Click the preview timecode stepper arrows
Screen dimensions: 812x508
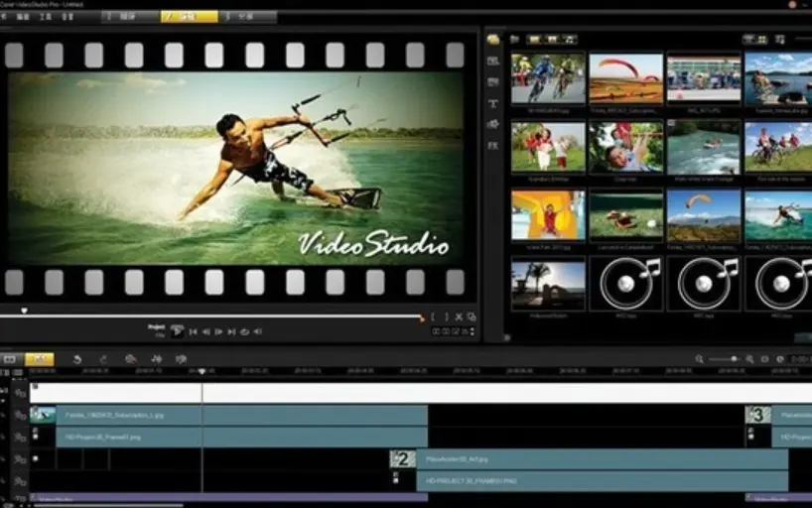[472, 331]
